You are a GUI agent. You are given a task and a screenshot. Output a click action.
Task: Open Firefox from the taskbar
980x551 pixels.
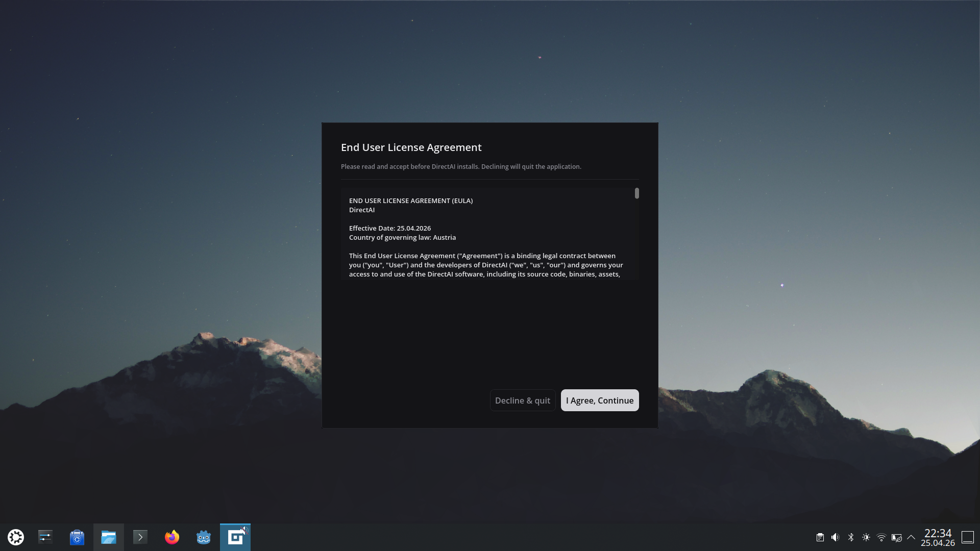pos(172,537)
